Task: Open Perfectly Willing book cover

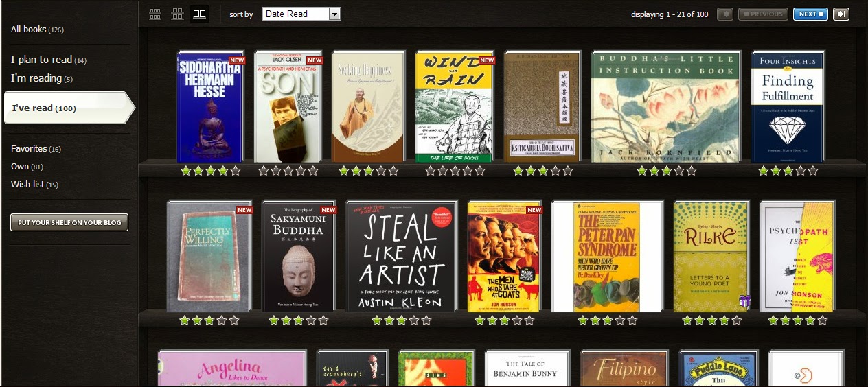Action: 209,257
